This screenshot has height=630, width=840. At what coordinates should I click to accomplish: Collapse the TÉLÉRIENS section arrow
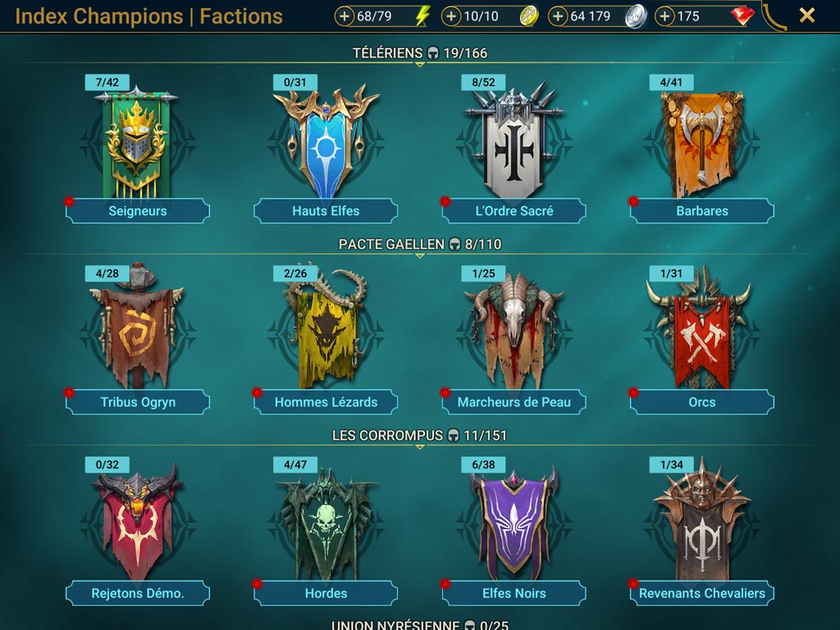click(x=420, y=65)
